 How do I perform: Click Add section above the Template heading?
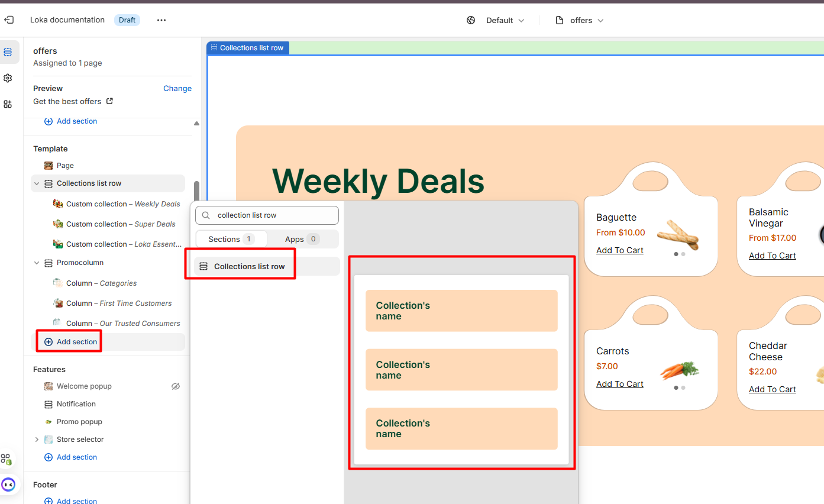point(70,121)
